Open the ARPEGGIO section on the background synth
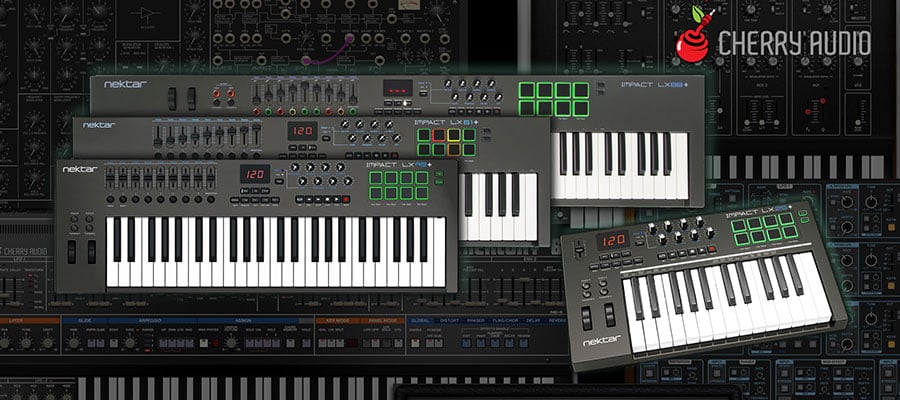 (150, 321)
